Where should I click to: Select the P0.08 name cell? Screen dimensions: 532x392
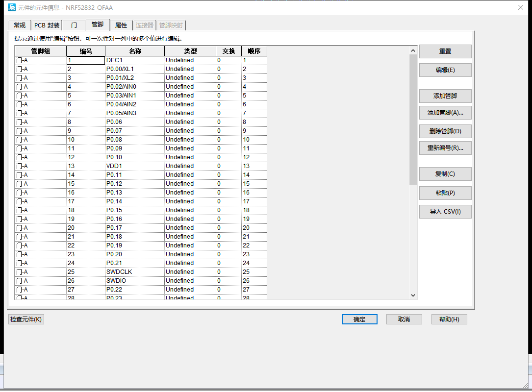click(135, 140)
